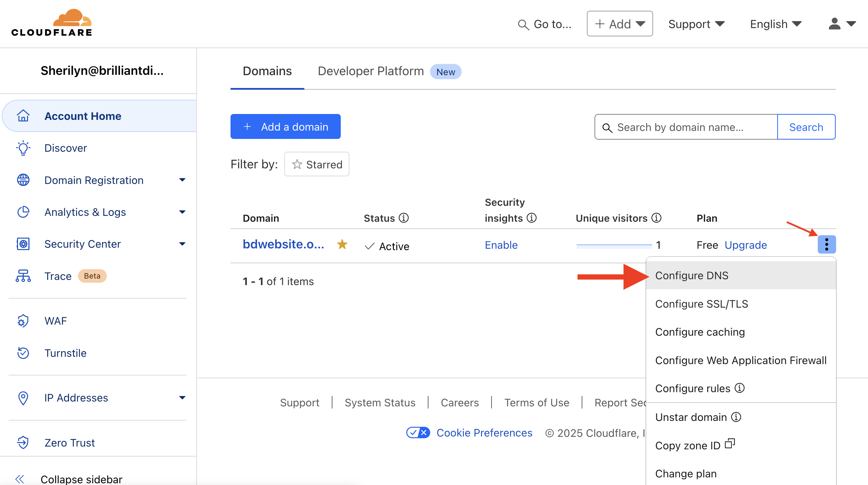868x485 pixels.
Task: Click the Upgrade plan link
Action: 746,245
